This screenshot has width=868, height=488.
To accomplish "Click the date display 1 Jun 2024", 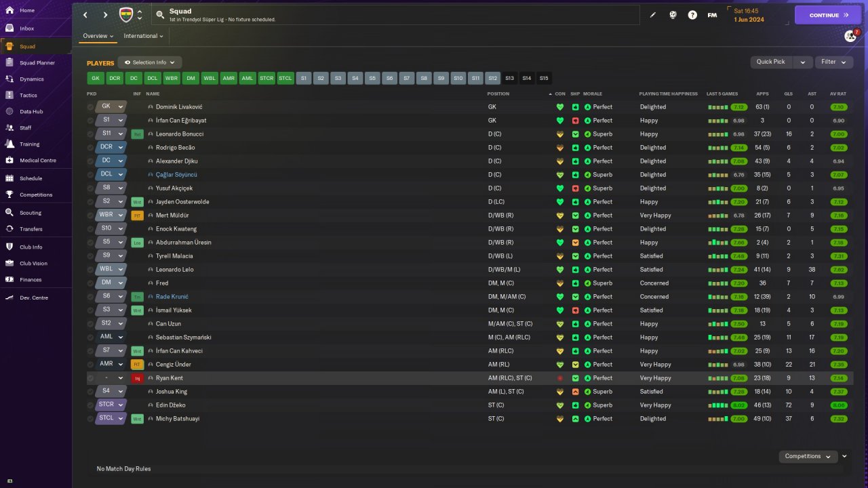I will [749, 20].
